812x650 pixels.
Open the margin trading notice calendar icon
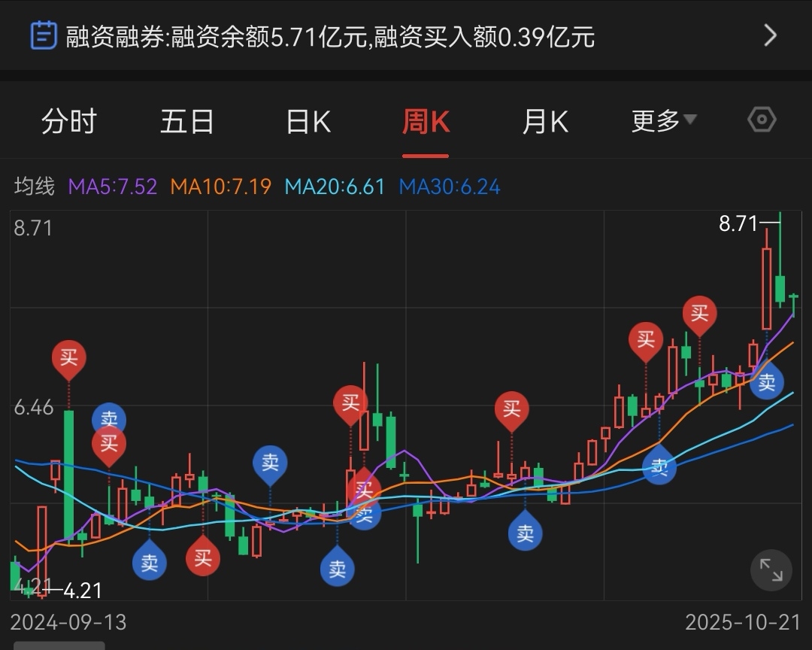[44, 35]
